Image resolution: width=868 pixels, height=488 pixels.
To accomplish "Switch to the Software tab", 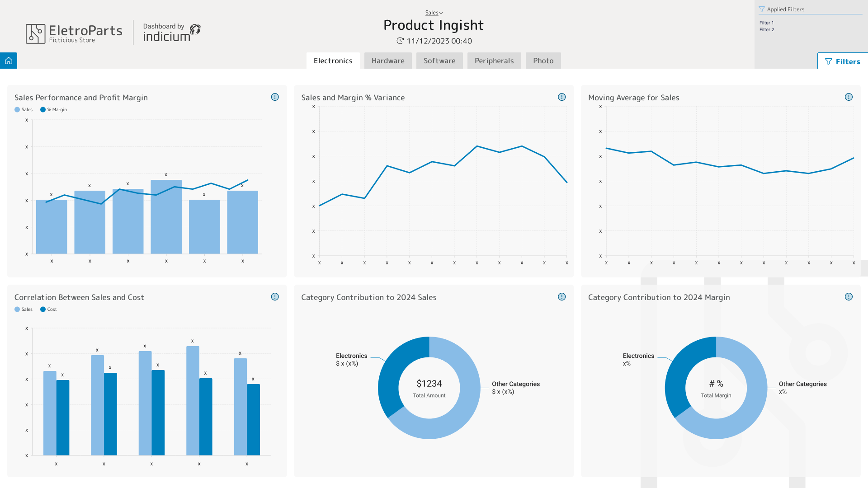I will [x=439, y=61].
